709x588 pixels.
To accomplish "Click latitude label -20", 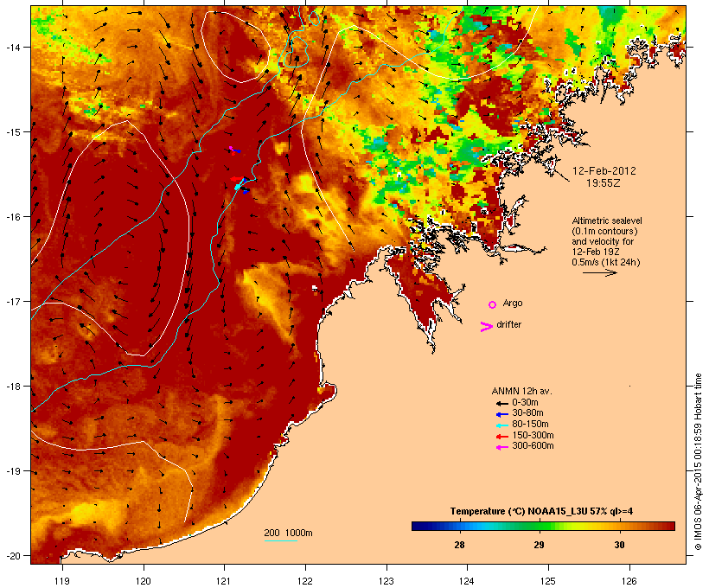I will point(12,556).
